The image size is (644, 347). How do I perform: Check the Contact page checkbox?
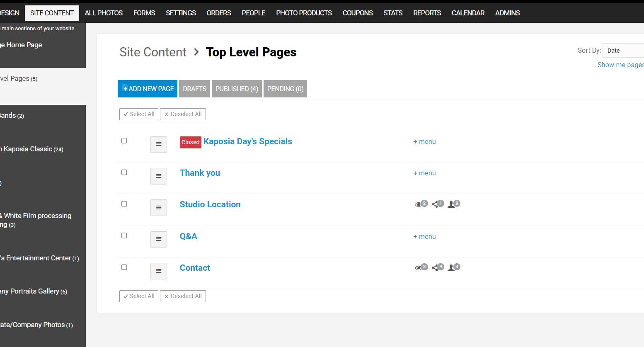[124, 267]
